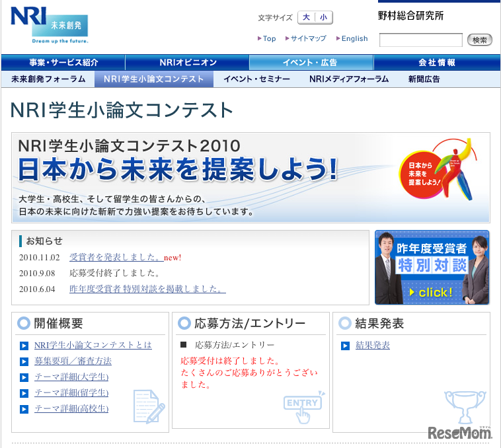501x448 pixels.
Task: Click arrow icon beside テーマ詳細(高校生)
Action: click(24, 409)
